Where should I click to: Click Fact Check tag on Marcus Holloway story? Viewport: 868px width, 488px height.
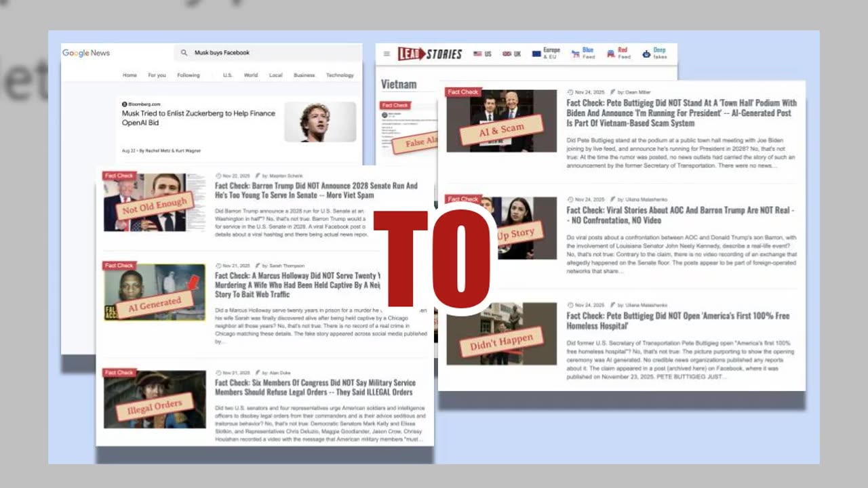tap(119, 266)
